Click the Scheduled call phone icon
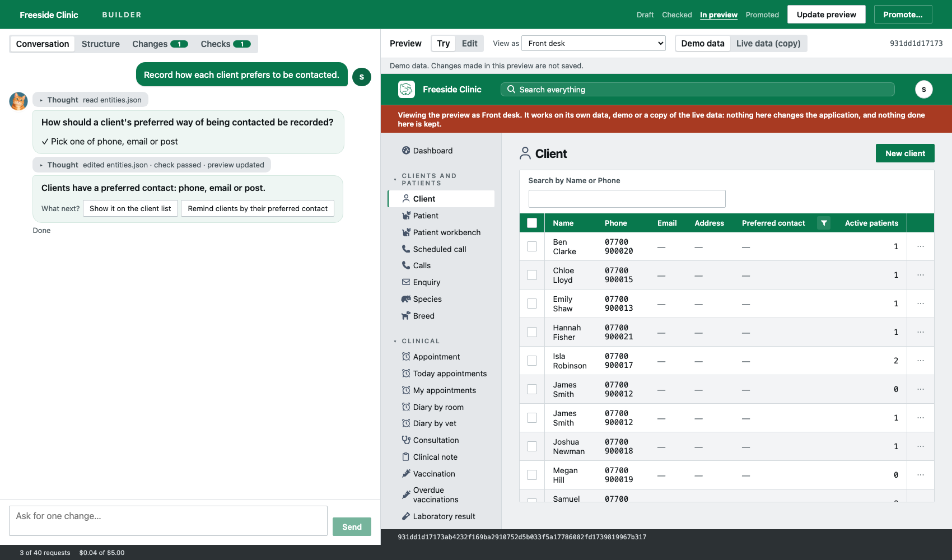This screenshot has height=560, width=952. [406, 249]
